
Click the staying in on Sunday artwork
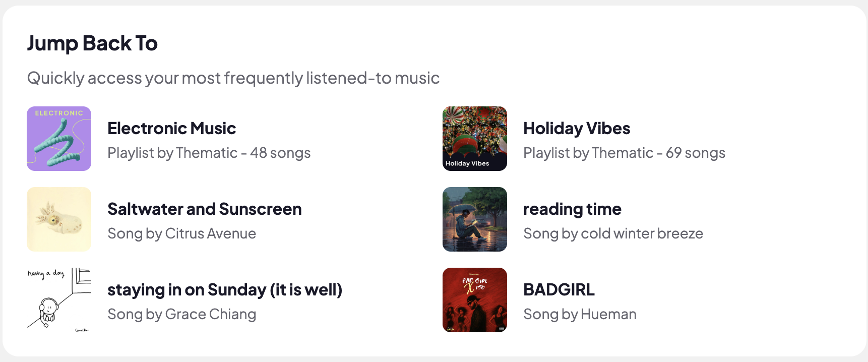coord(59,300)
